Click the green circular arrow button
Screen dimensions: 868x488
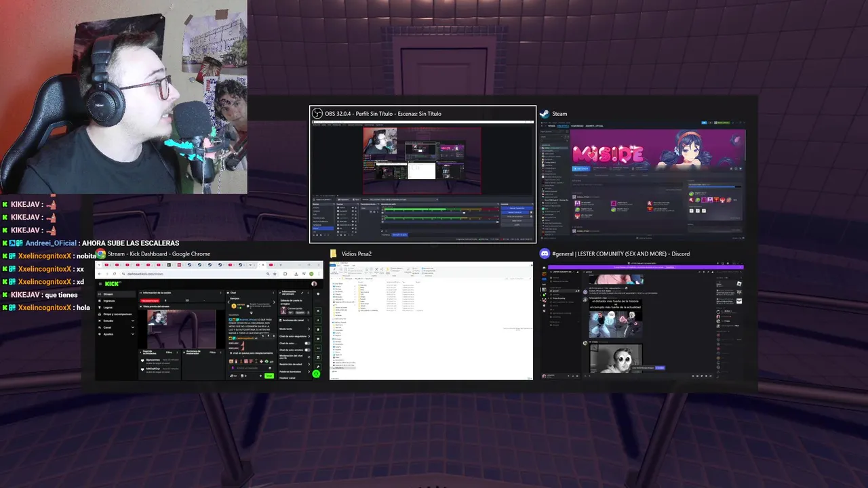[x=316, y=373]
